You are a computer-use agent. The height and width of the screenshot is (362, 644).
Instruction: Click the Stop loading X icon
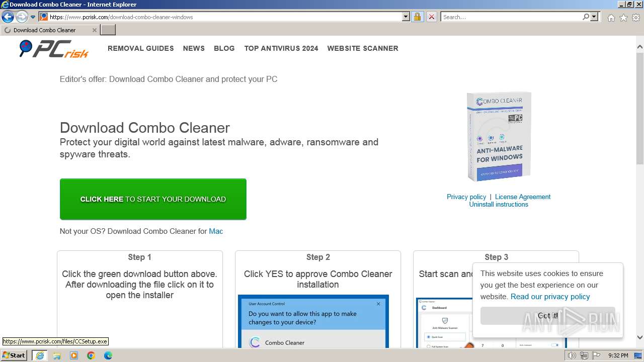[431, 17]
